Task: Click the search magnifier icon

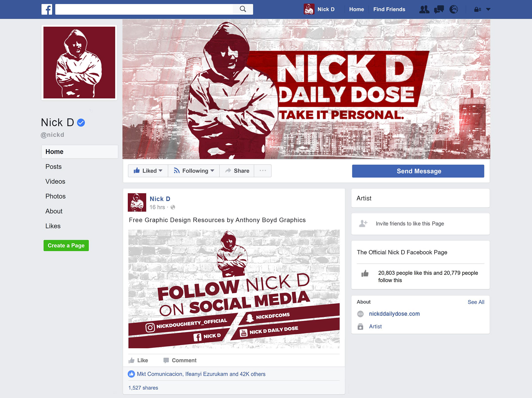Action: (x=243, y=9)
